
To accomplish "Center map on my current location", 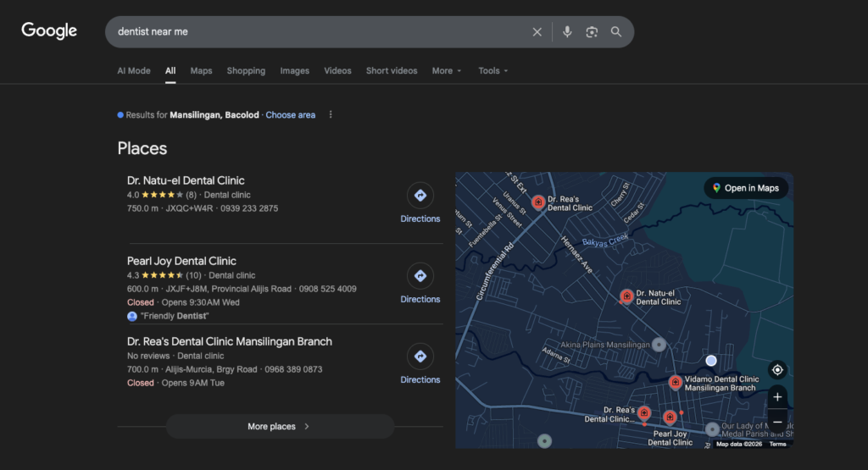I will coord(777,370).
